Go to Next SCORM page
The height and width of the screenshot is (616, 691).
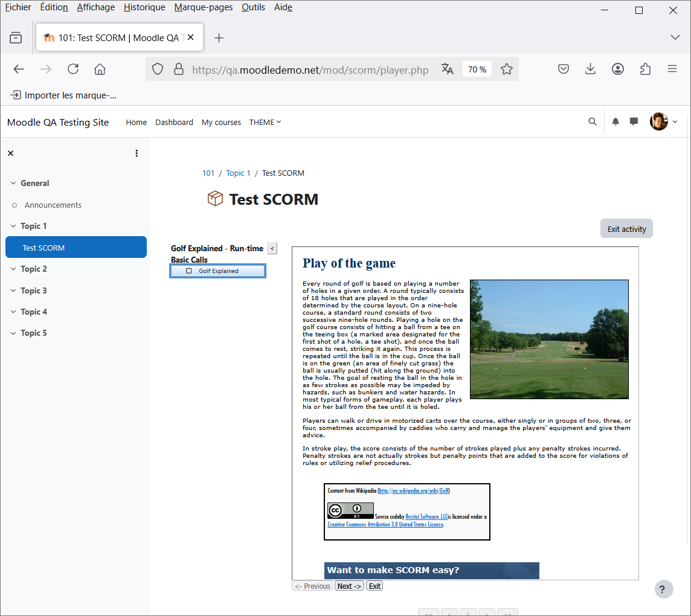tap(349, 586)
